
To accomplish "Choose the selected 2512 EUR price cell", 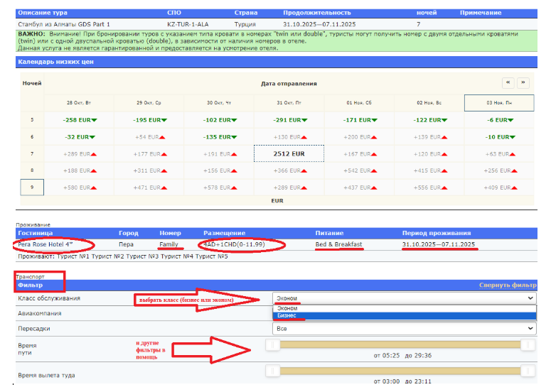I will (x=289, y=153).
